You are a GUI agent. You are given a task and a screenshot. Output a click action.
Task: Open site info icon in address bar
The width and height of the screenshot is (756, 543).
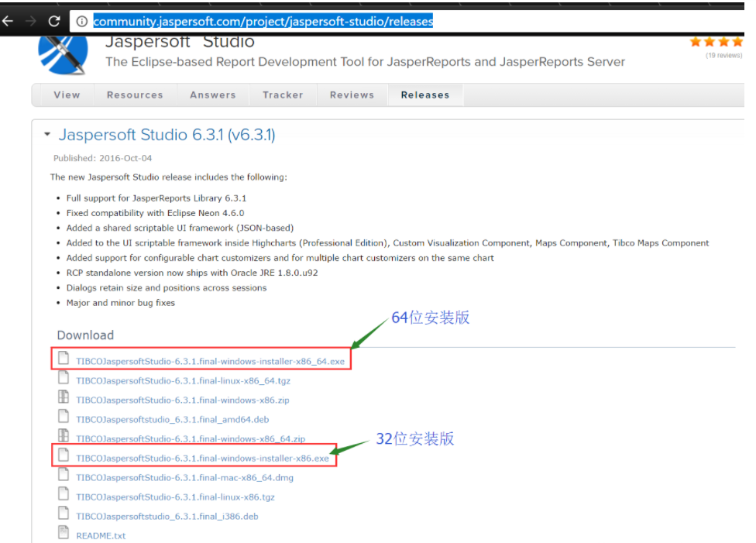pos(82,21)
